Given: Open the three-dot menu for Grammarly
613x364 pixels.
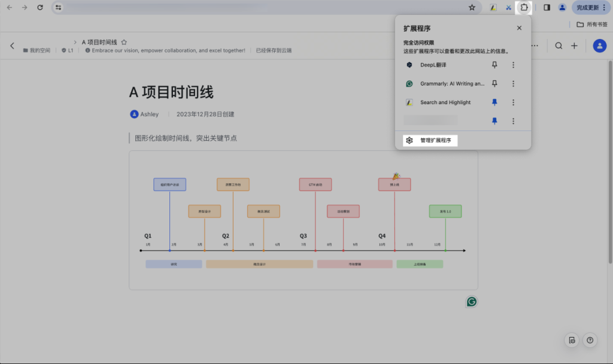Looking at the screenshot, I should tap(513, 83).
